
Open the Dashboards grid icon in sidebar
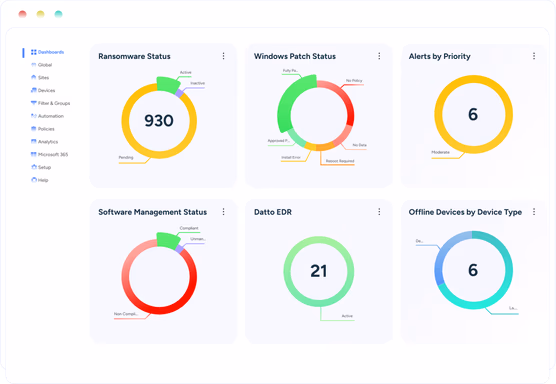(x=34, y=52)
